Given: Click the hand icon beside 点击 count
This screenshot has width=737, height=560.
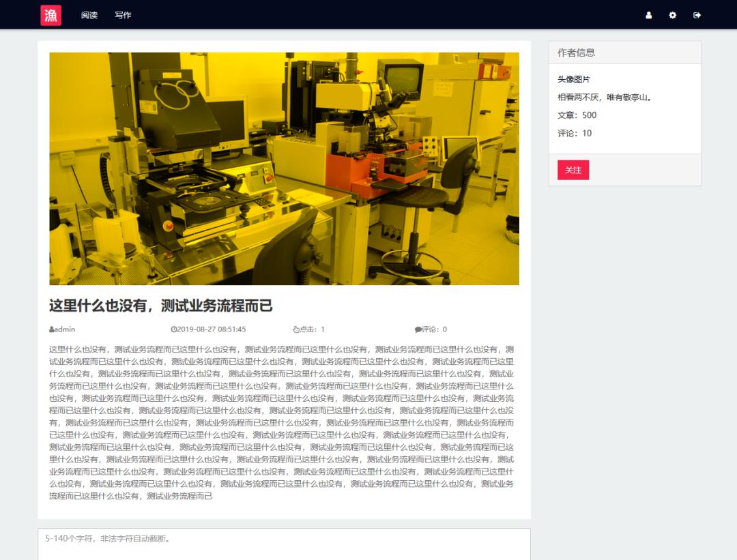Looking at the screenshot, I should tap(295, 329).
